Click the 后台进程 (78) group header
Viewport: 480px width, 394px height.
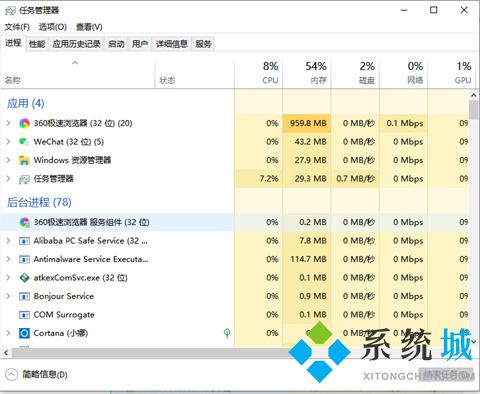point(39,202)
